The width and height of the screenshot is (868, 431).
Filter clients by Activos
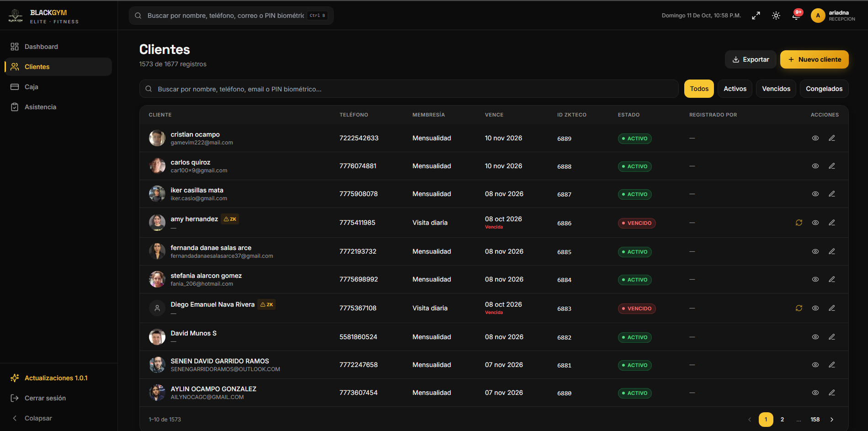pyautogui.click(x=735, y=89)
